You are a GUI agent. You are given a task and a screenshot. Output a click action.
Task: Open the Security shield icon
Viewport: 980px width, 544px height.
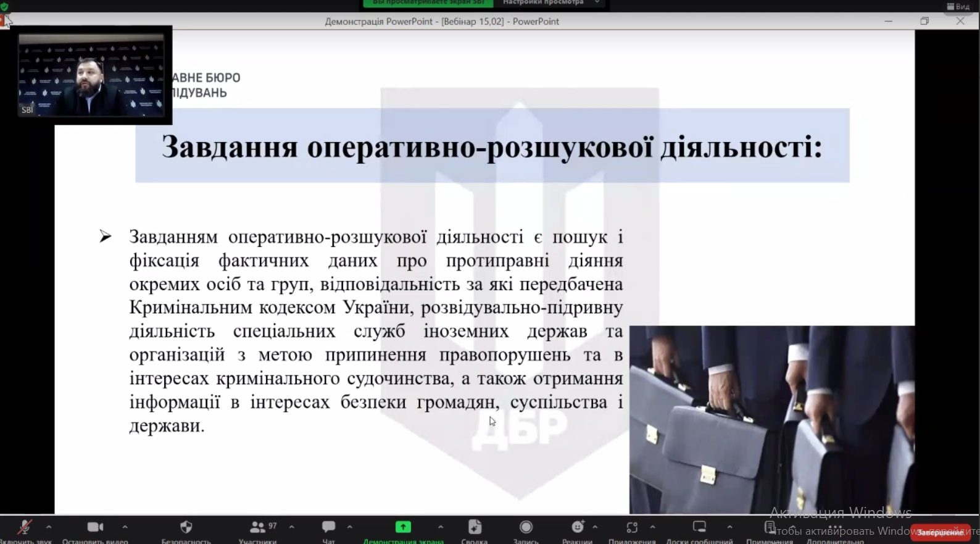click(x=186, y=527)
